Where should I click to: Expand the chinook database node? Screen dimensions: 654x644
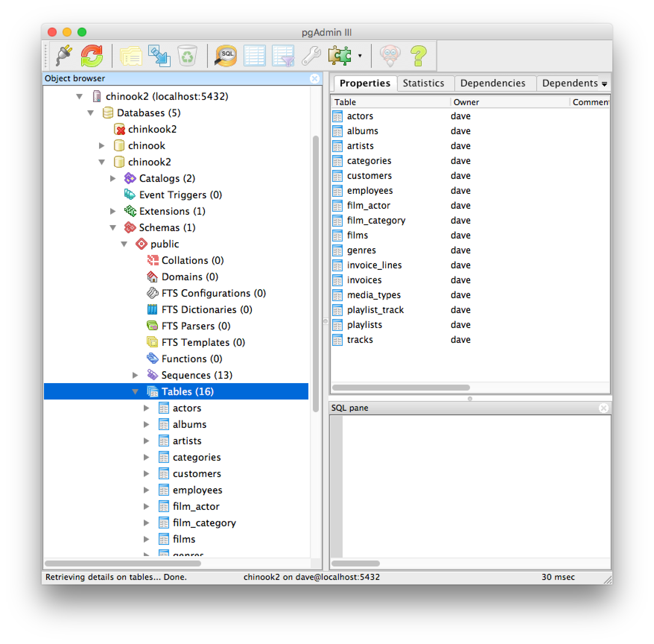click(x=102, y=145)
